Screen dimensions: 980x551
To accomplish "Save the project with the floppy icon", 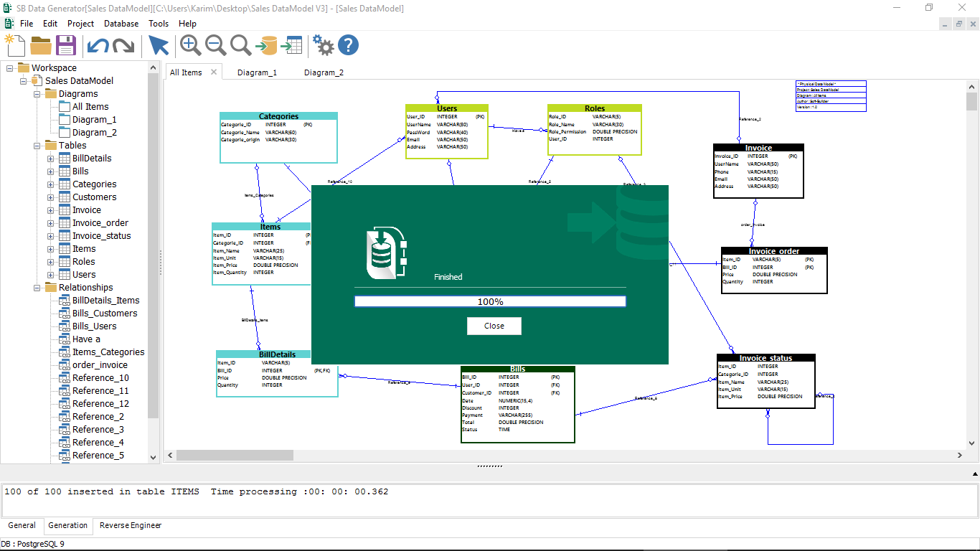I will point(66,45).
